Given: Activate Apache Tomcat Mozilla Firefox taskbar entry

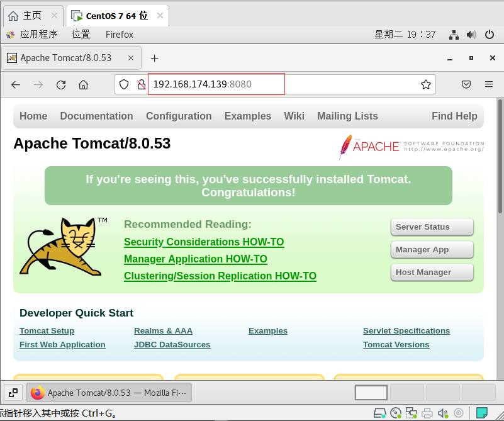Looking at the screenshot, I should (x=109, y=393).
